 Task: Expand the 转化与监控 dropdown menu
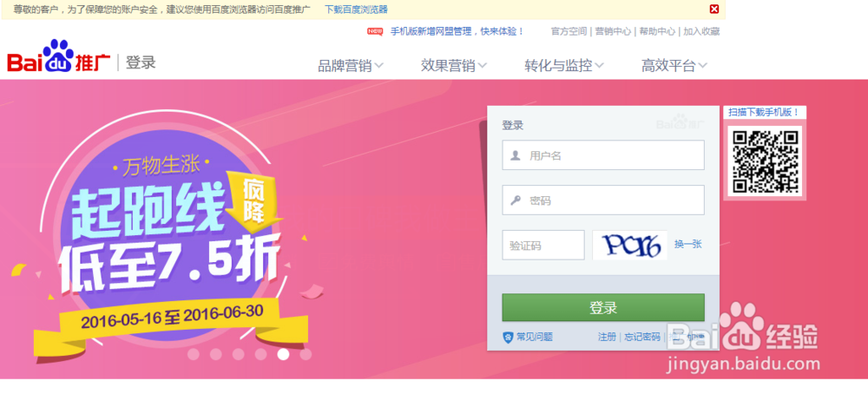pyautogui.click(x=564, y=66)
